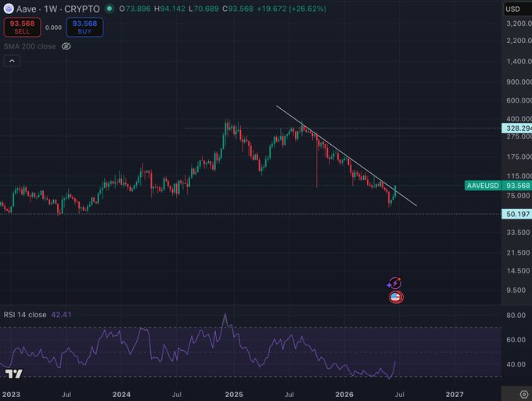Open chart settings gear icon
Viewport: 532px width, 401px height.
click(x=524, y=394)
